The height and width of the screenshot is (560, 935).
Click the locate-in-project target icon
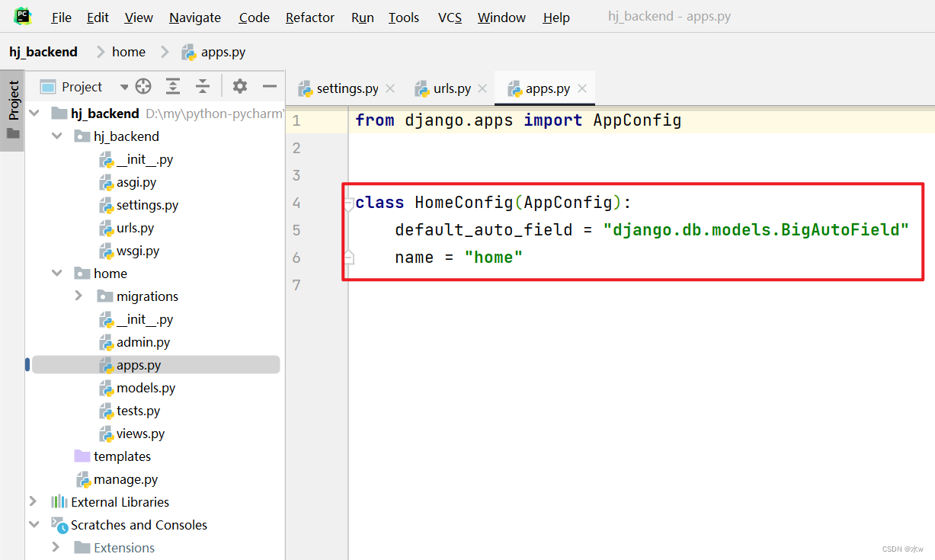point(143,86)
